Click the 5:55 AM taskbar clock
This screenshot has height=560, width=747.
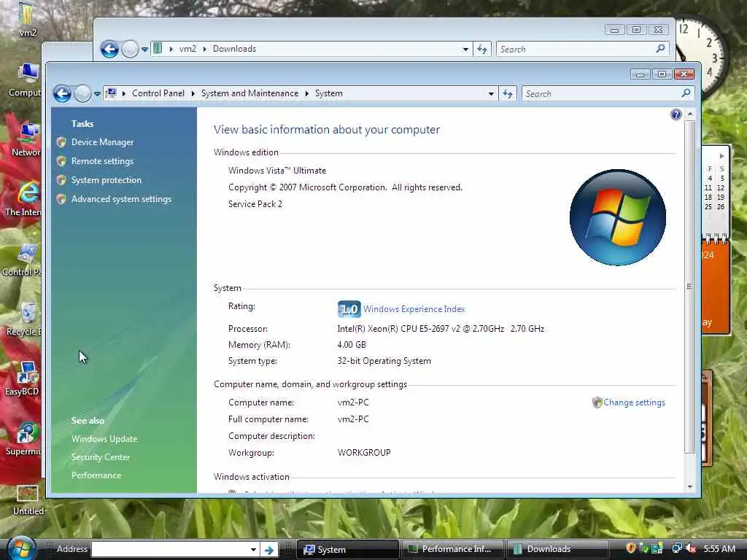[719, 548]
